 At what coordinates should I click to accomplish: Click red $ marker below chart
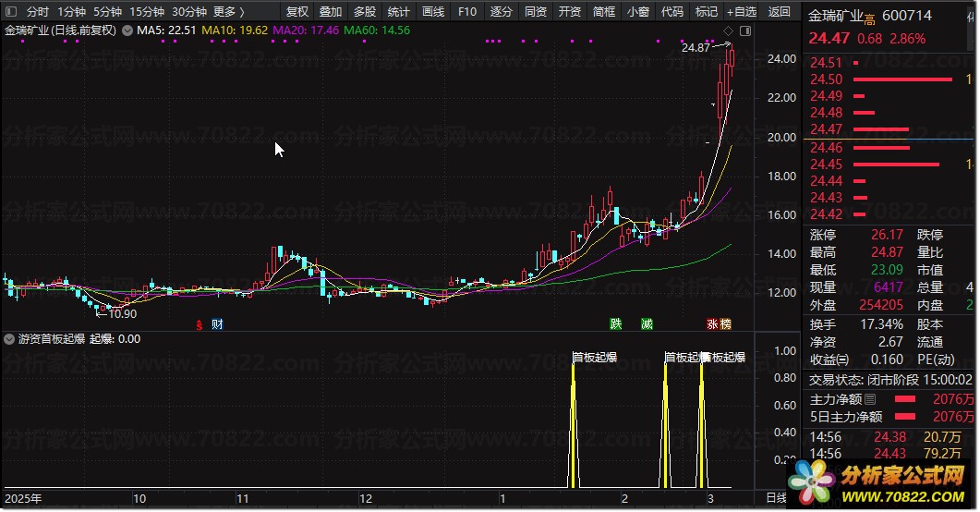click(200, 324)
